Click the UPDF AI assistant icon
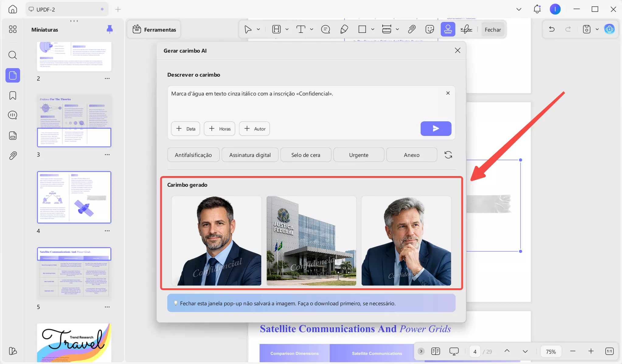622x364 pixels. [x=609, y=29]
